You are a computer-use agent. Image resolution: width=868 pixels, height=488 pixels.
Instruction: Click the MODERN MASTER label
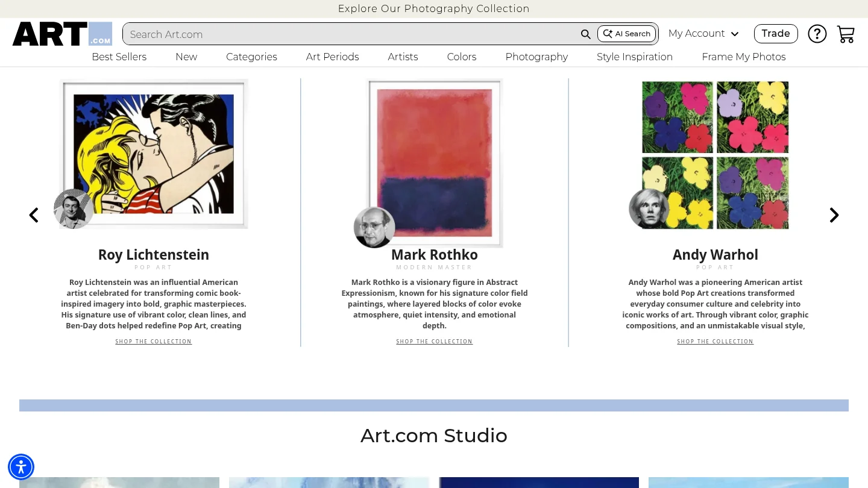(435, 267)
